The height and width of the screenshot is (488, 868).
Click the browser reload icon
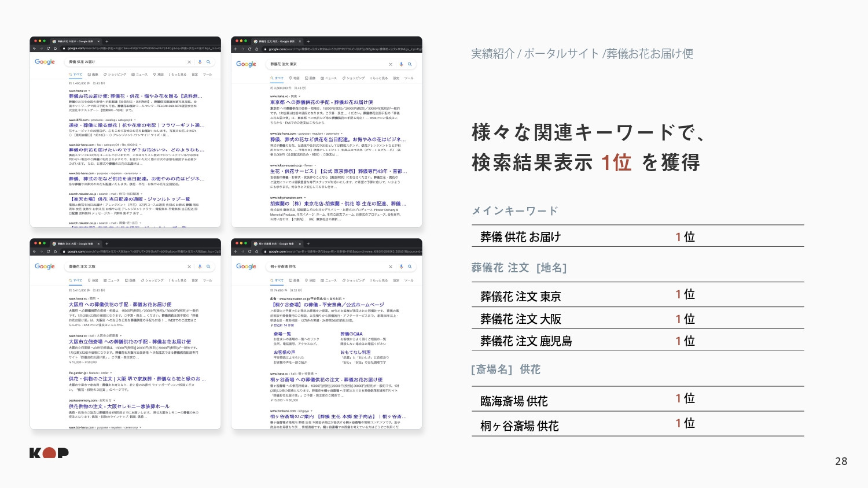click(x=49, y=49)
